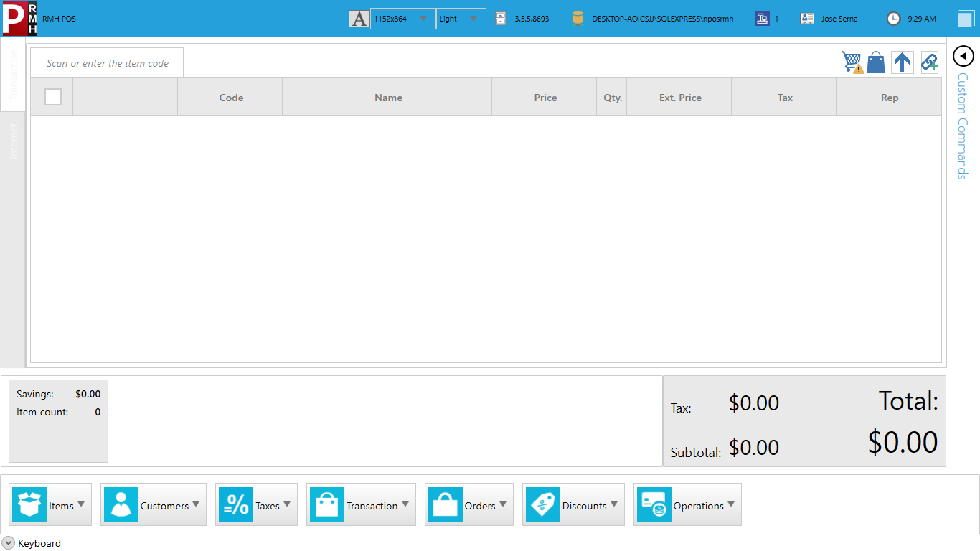Show the on-screen Keyboard panel
Image resolution: width=980 pixels, height=551 pixels.
pyautogui.click(x=9, y=543)
